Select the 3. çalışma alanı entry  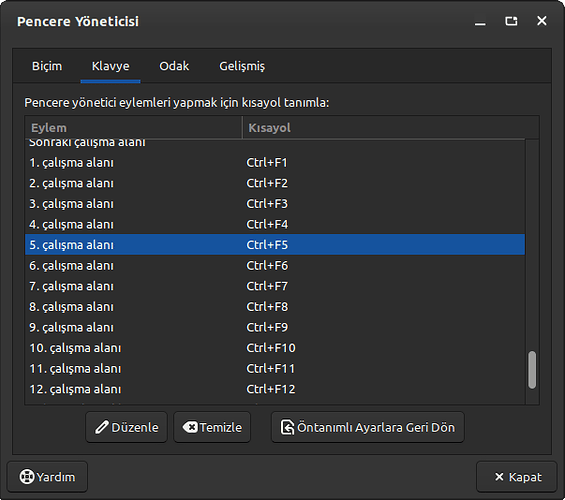coord(275,204)
